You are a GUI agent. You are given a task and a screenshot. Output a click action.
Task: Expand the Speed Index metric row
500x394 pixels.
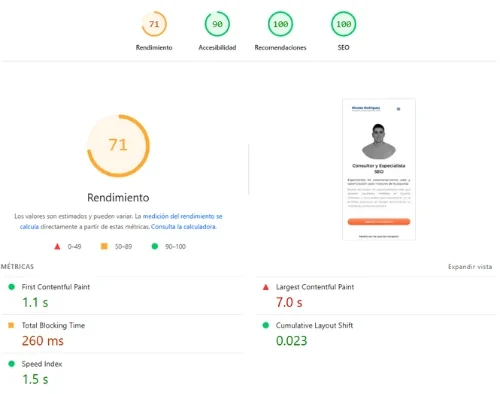(122, 372)
